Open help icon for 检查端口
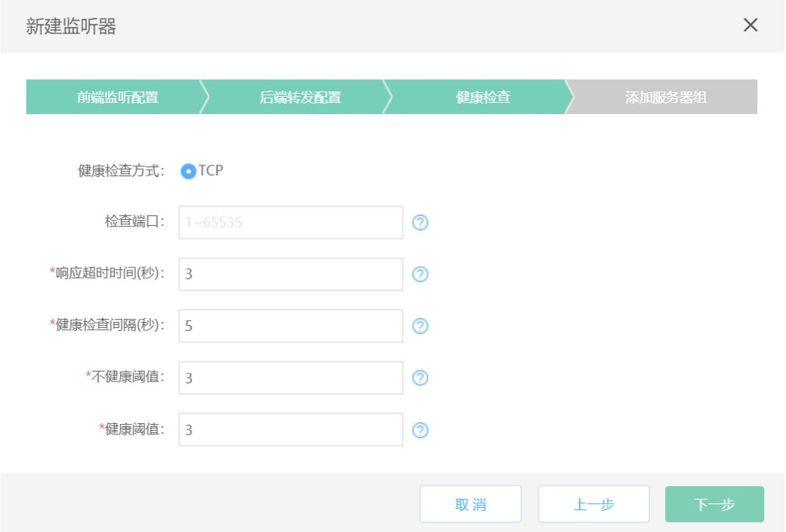786x532 pixels. [x=420, y=222]
